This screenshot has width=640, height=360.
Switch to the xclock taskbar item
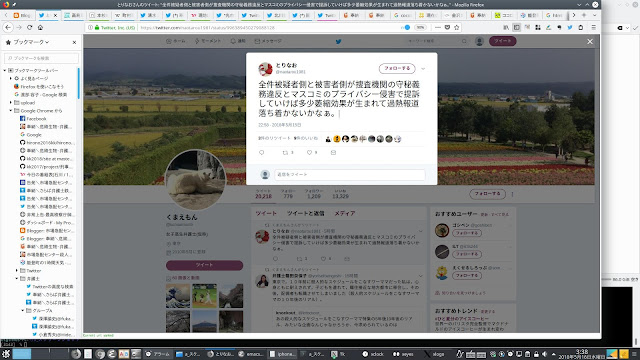click(373, 354)
